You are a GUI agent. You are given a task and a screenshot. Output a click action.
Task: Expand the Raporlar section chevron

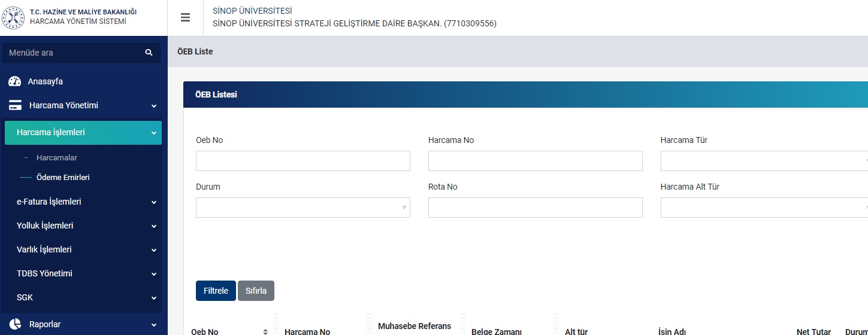coord(154,325)
